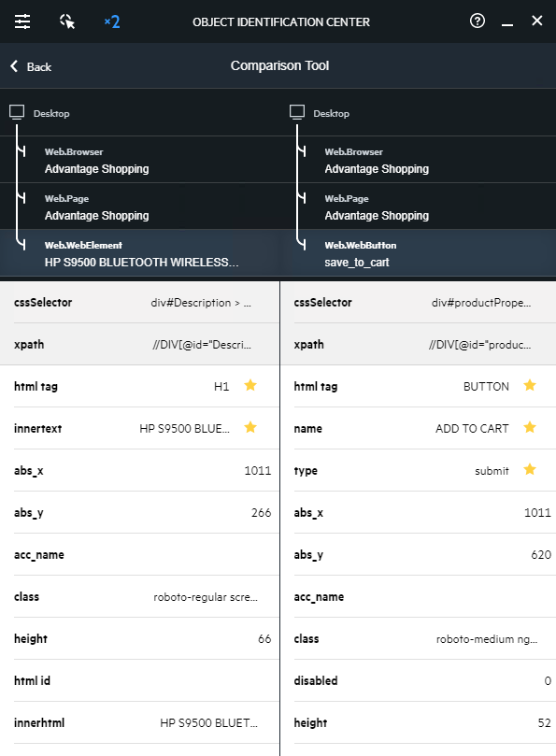Go Back from Comparison Tool

[x=31, y=66]
